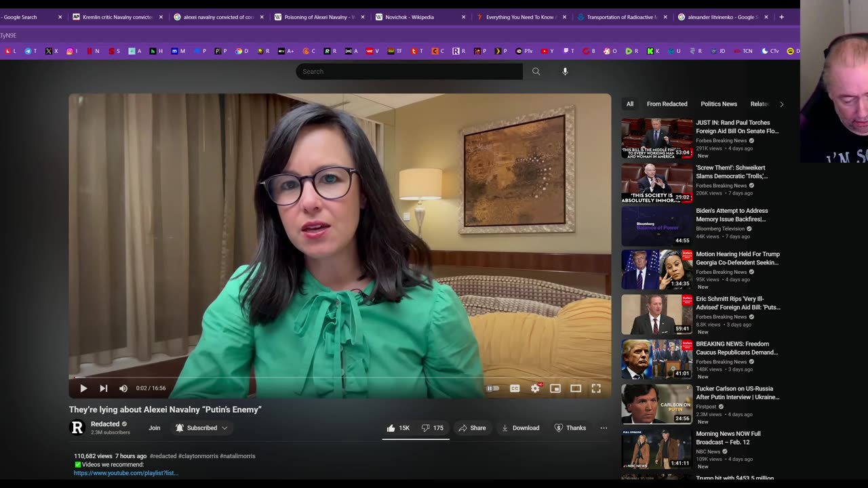Click the search magnifier button

point(536,71)
